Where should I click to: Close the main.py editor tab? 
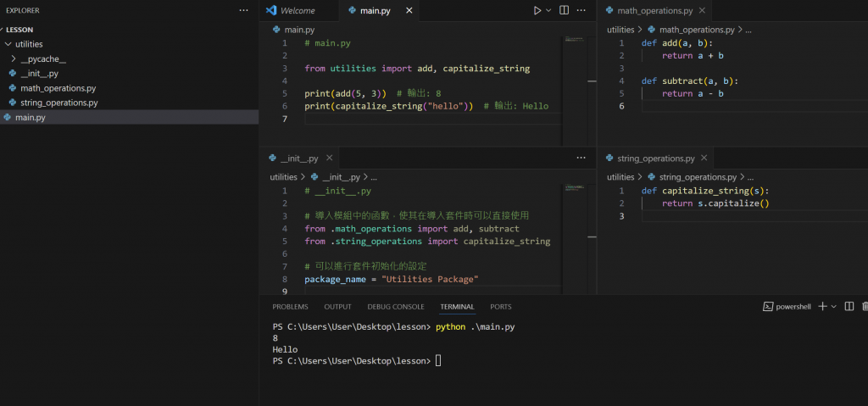(x=409, y=10)
